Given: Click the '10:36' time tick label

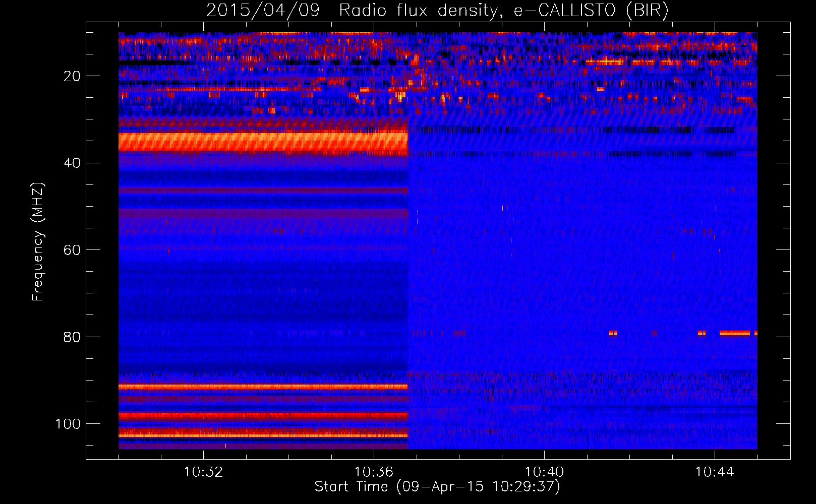Looking at the screenshot, I should (x=374, y=472).
